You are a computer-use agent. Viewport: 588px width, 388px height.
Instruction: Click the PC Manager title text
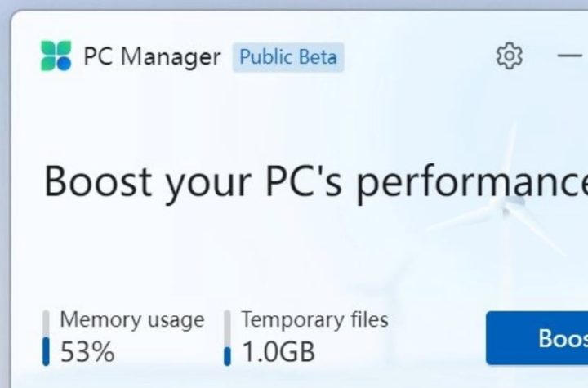(153, 57)
